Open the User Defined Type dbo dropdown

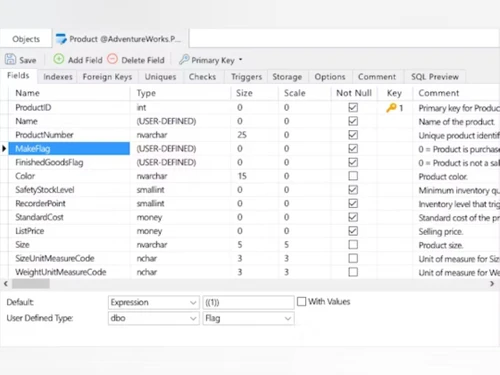pos(153,318)
